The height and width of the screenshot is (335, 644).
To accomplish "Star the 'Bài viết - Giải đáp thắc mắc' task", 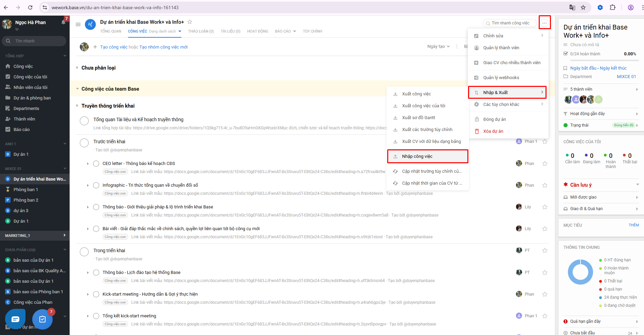I will pyautogui.click(x=545, y=229).
